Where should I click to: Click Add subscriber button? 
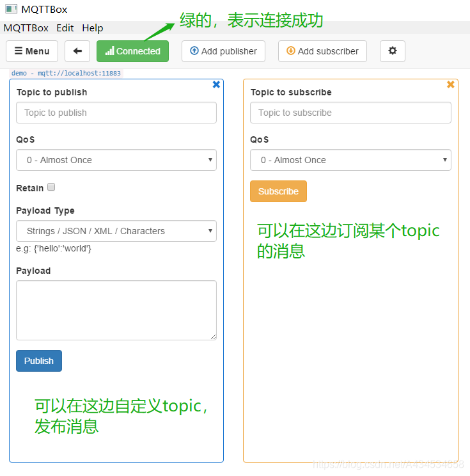[x=322, y=51]
